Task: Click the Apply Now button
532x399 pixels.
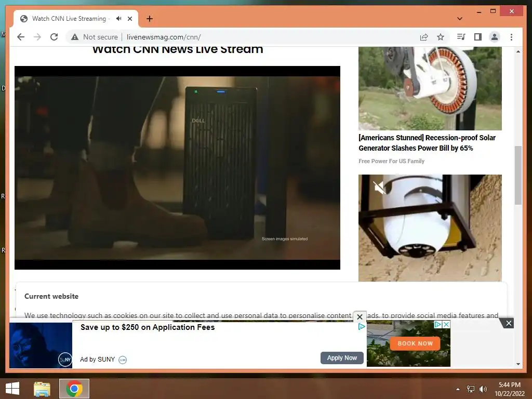Action: 342,357
